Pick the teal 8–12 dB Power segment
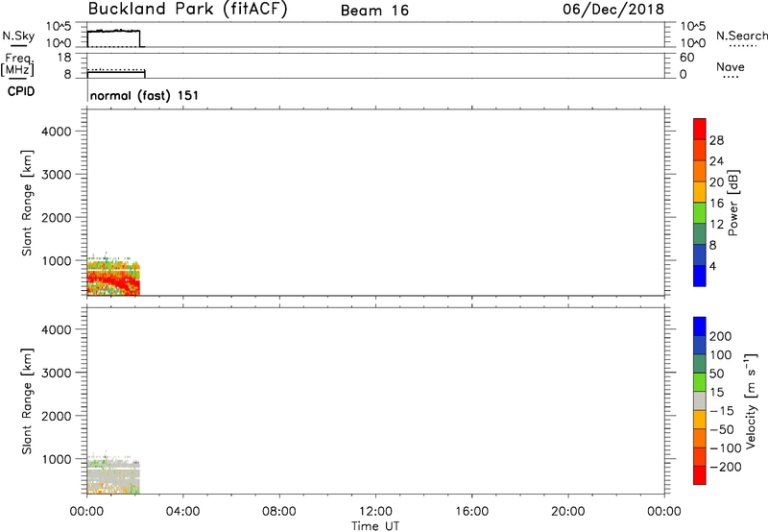 [700, 234]
